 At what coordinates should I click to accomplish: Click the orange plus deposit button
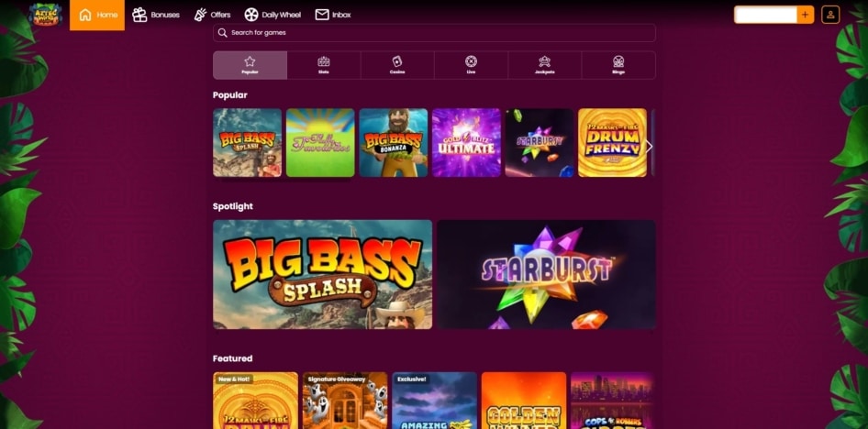coord(805,15)
